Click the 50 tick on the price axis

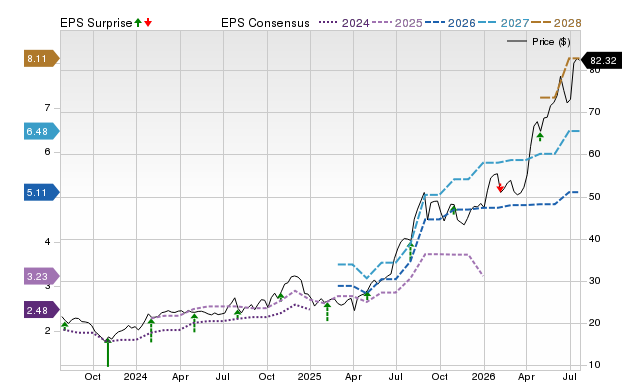[595, 197]
